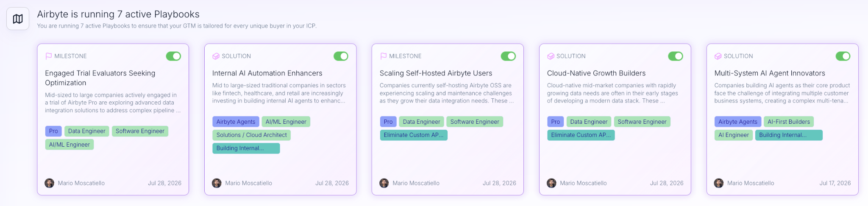Viewport: 868px width, 206px height.
Task: Switch off Scaling Self-Hosted Airbyte Users playbook
Action: (x=508, y=56)
